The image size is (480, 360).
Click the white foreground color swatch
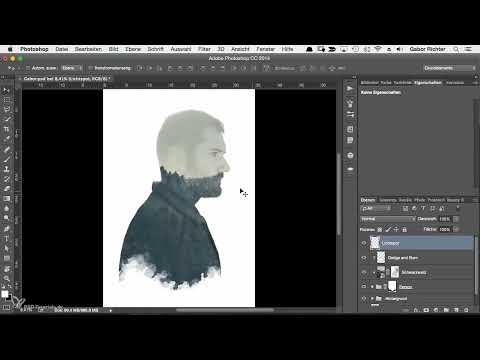pyautogui.click(x=5, y=294)
